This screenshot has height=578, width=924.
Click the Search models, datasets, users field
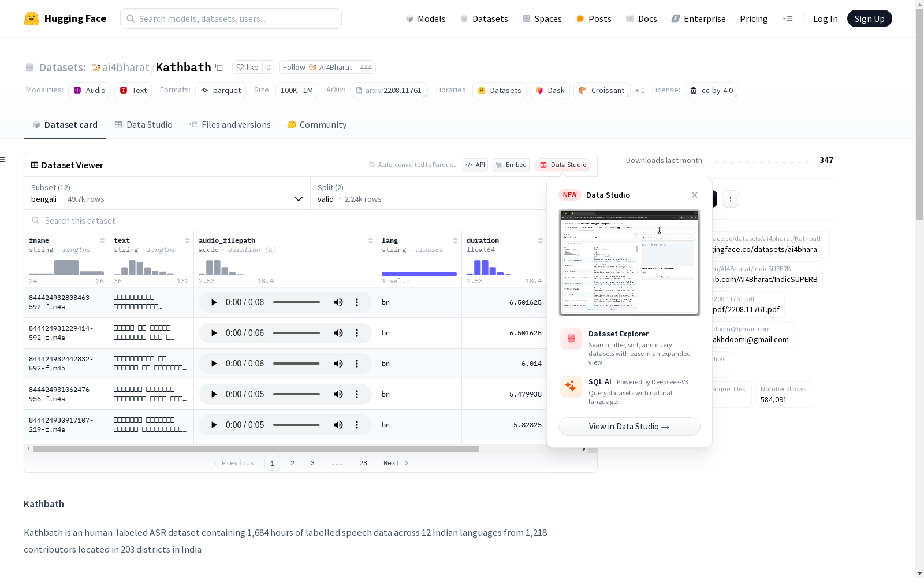231,18
